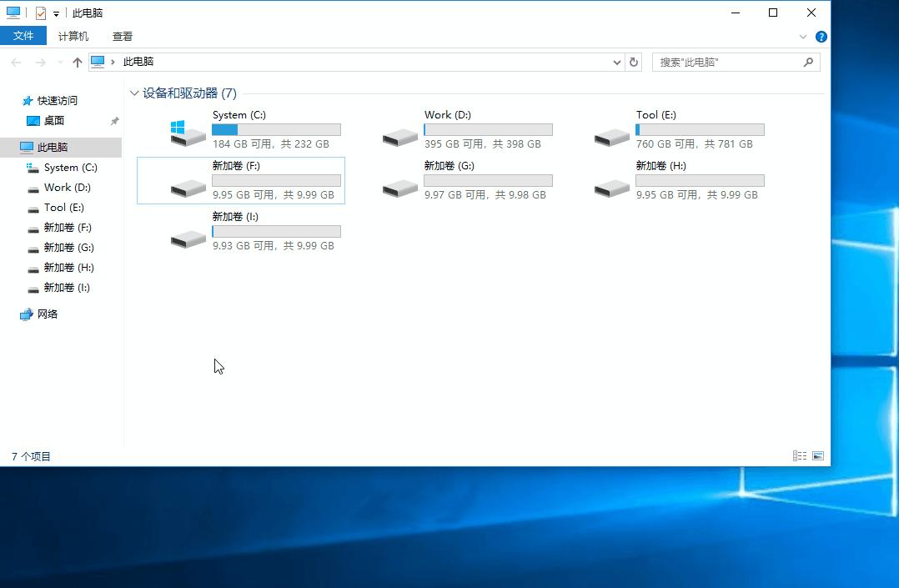Image resolution: width=899 pixels, height=588 pixels.
Task: Select 桌面 in the navigation pane
Action: [54, 120]
